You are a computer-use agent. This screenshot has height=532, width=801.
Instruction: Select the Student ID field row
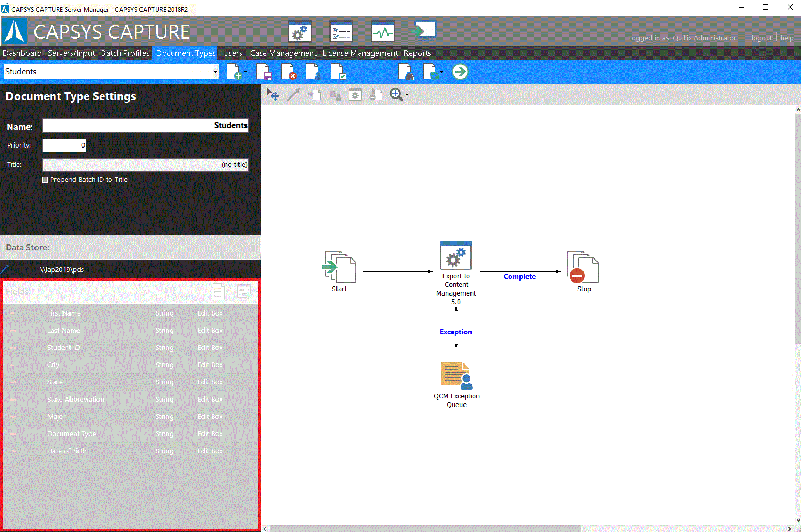click(130, 347)
